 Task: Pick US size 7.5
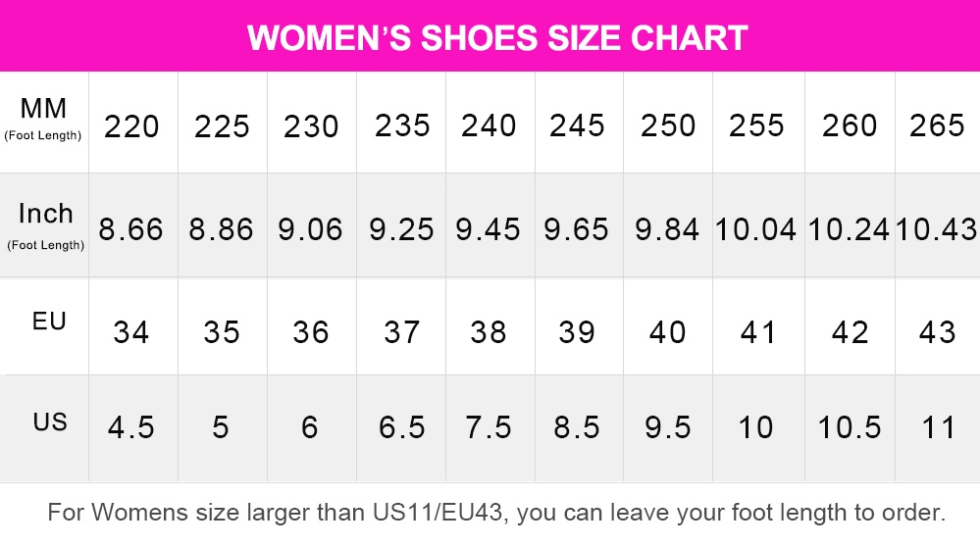pos(489,428)
